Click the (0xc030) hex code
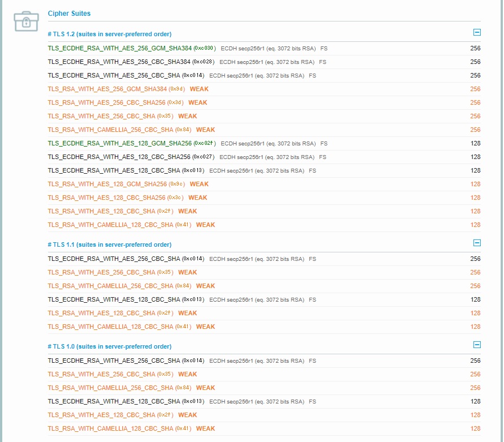504x442 pixels. coord(204,48)
